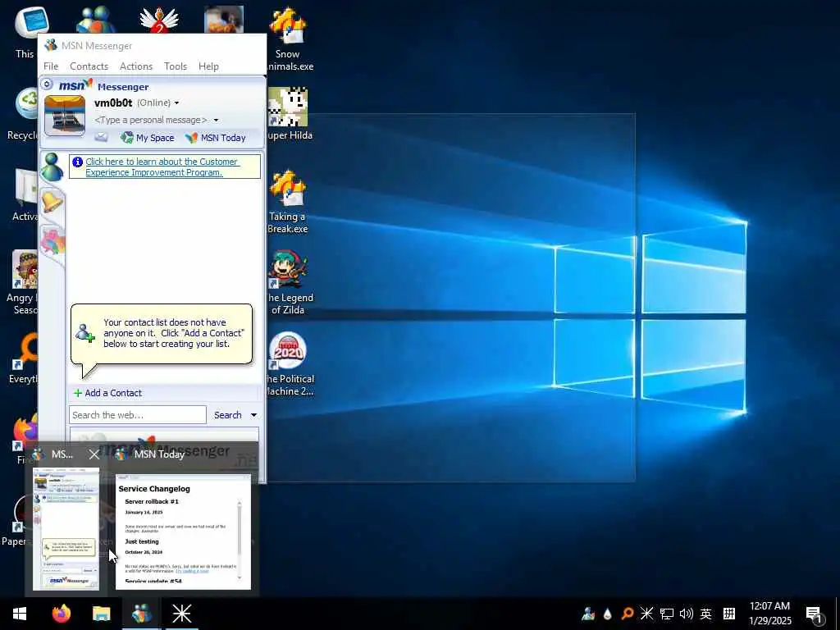Open the clock showing 12:07 AM
This screenshot has width=840, height=630.
[x=769, y=614]
